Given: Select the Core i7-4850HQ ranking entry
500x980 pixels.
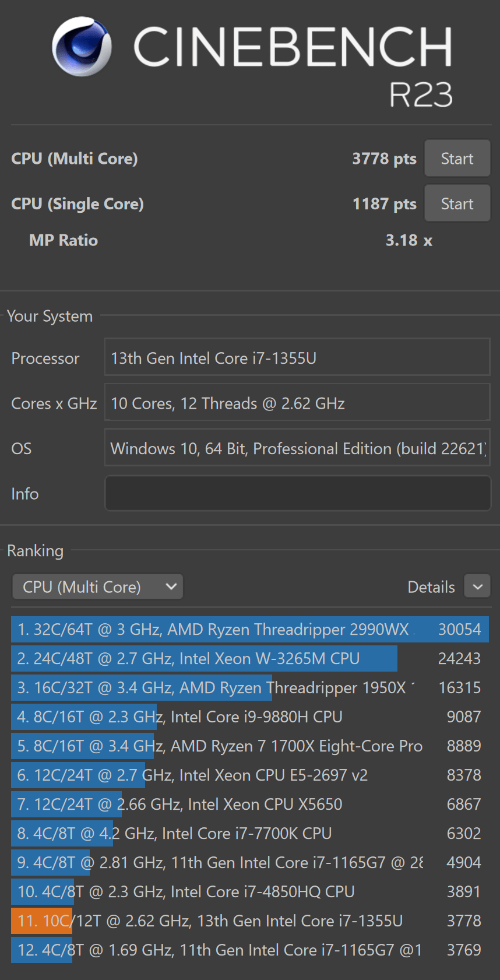Looking at the screenshot, I should pyautogui.click(x=249, y=892).
